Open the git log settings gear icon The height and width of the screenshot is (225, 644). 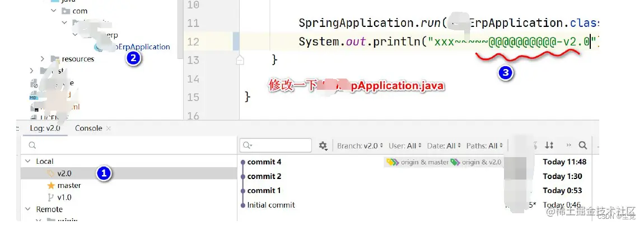(323, 146)
